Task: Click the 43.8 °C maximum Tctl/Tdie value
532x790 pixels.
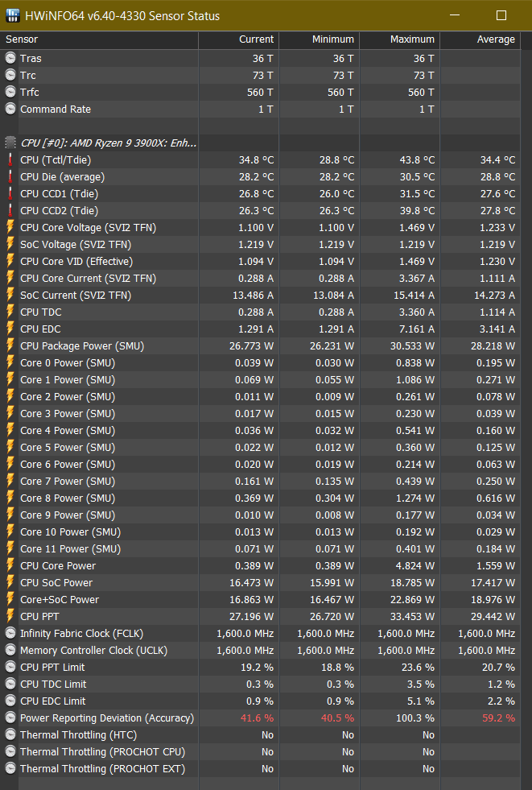Action: click(417, 159)
